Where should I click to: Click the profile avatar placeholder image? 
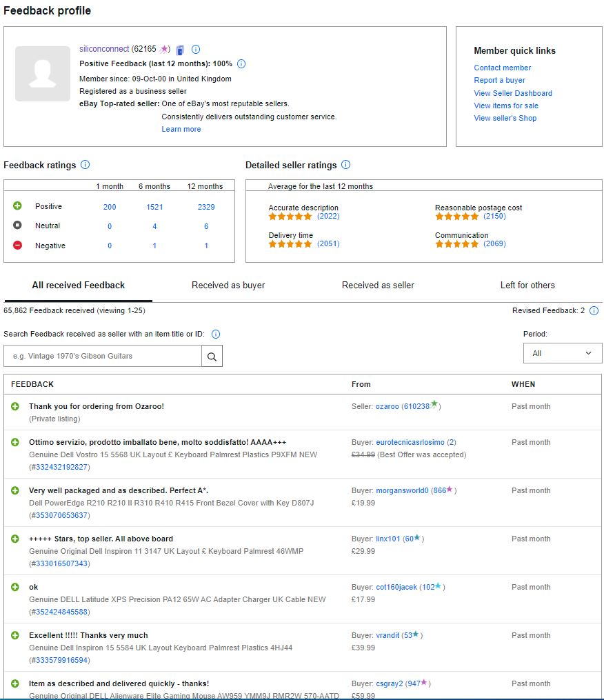43,74
